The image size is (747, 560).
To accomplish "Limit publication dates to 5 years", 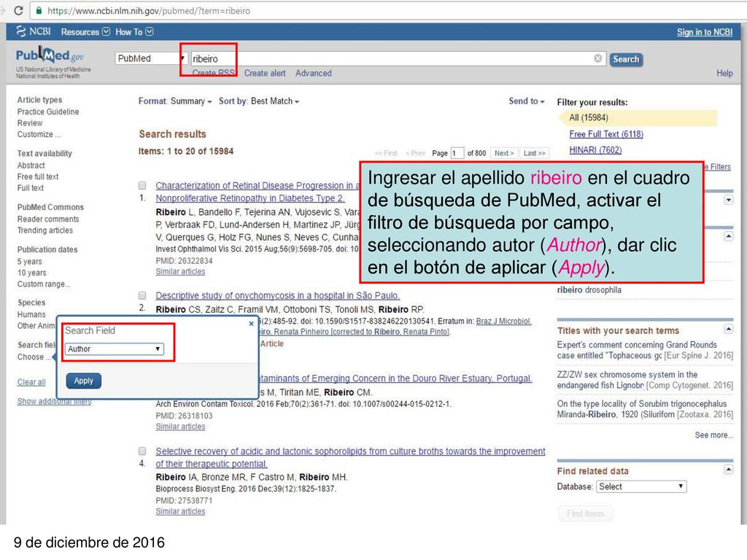I will (x=29, y=262).
